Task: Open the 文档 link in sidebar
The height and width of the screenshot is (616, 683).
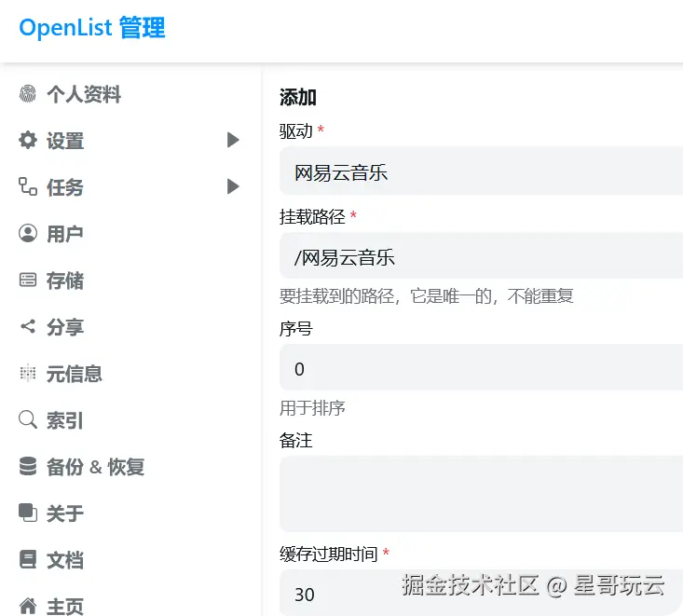Action: pyautogui.click(x=65, y=560)
